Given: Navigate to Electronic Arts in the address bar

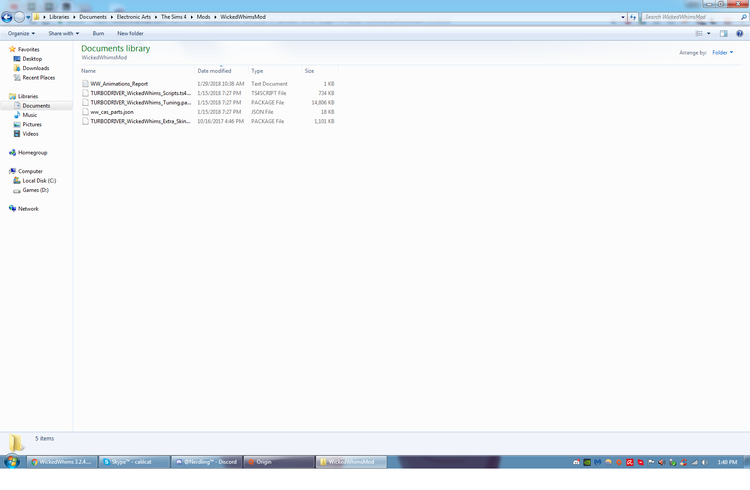Looking at the screenshot, I should click(133, 17).
